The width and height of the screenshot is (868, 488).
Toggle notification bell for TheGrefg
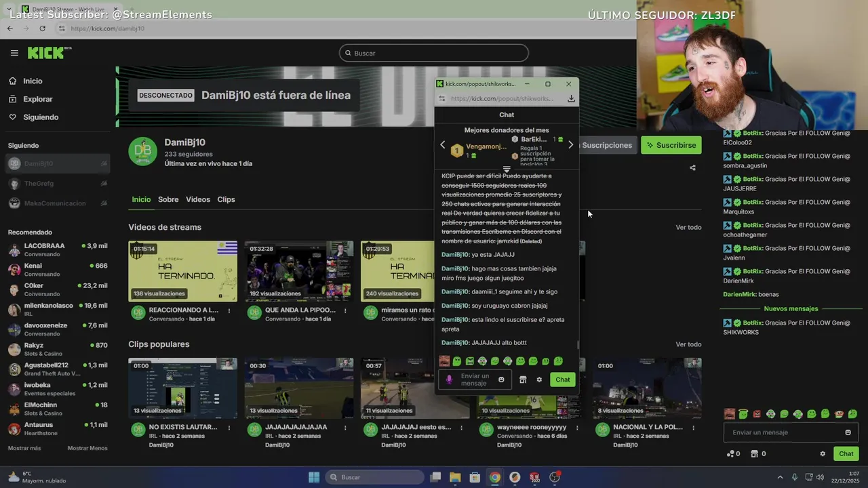[104, 184]
